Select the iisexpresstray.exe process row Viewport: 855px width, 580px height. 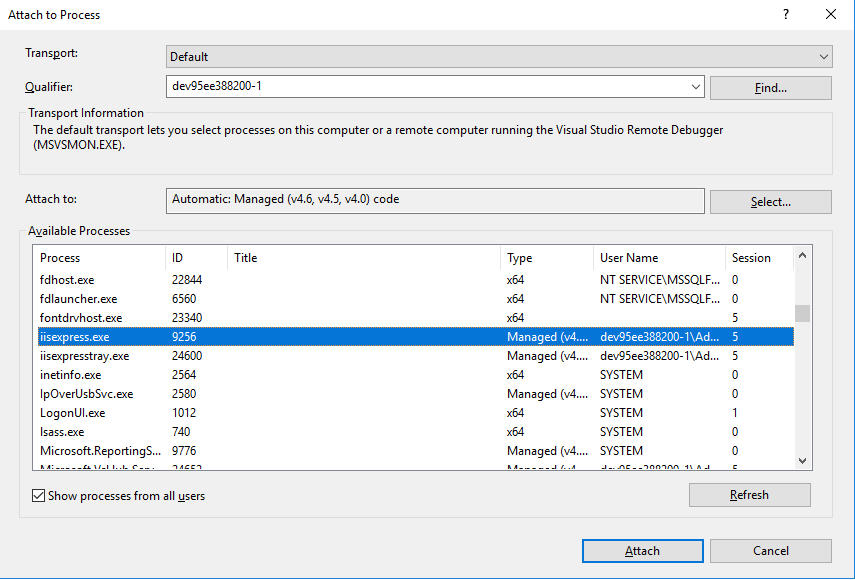[416, 356]
